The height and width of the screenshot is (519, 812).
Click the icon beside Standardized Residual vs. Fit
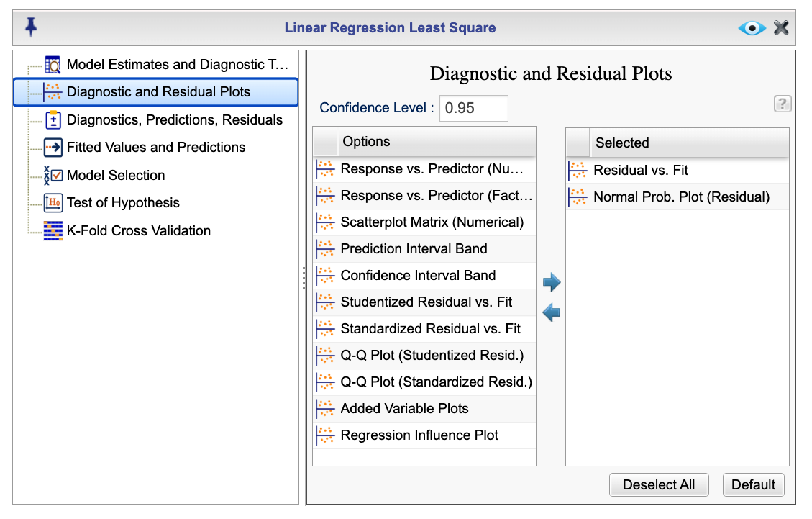325,329
